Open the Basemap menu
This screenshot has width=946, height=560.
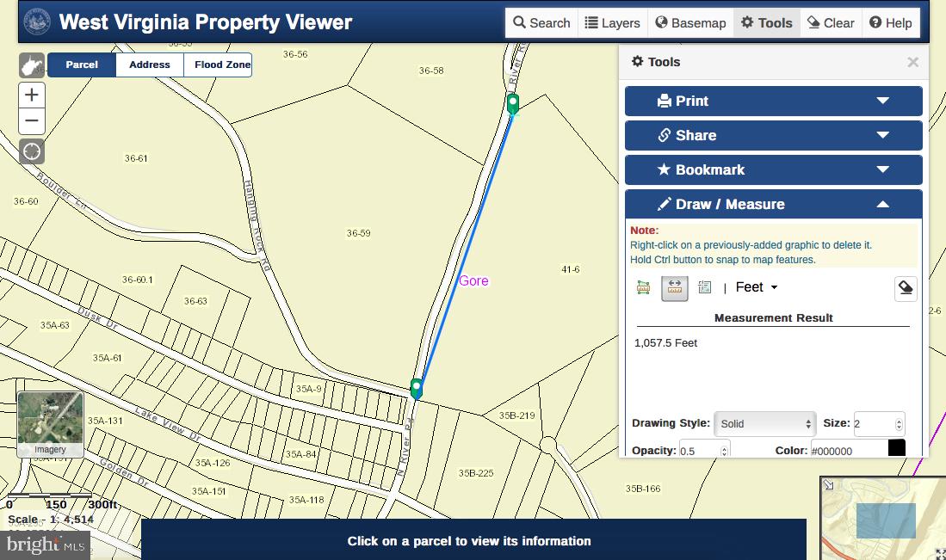click(x=689, y=23)
